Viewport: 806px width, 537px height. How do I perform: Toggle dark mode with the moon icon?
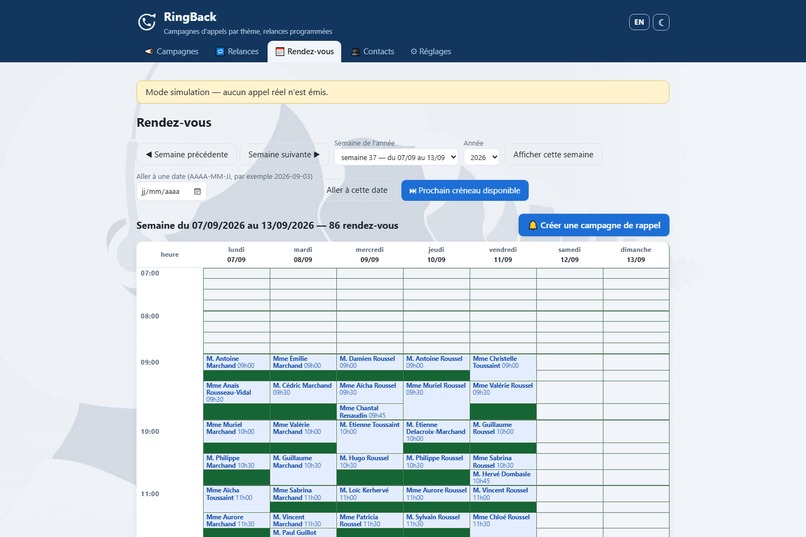point(661,22)
